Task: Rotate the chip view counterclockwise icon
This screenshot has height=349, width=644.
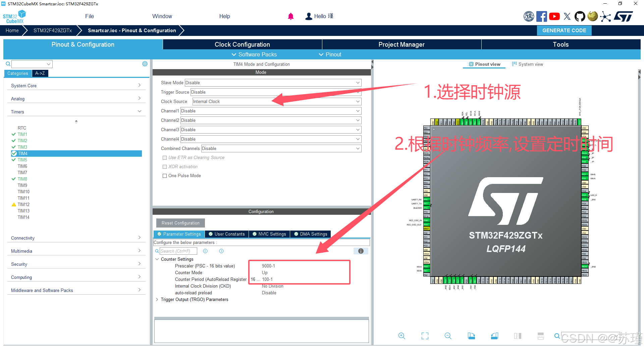Action: 494,336
